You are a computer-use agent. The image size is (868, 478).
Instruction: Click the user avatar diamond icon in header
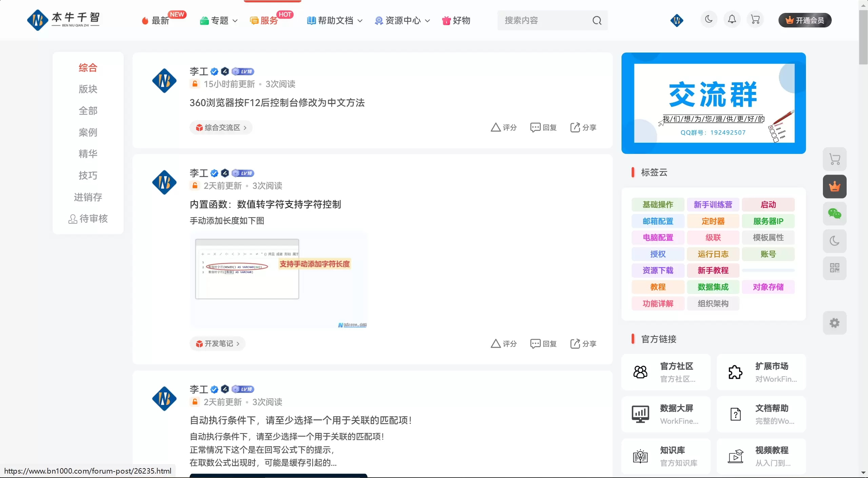(677, 20)
